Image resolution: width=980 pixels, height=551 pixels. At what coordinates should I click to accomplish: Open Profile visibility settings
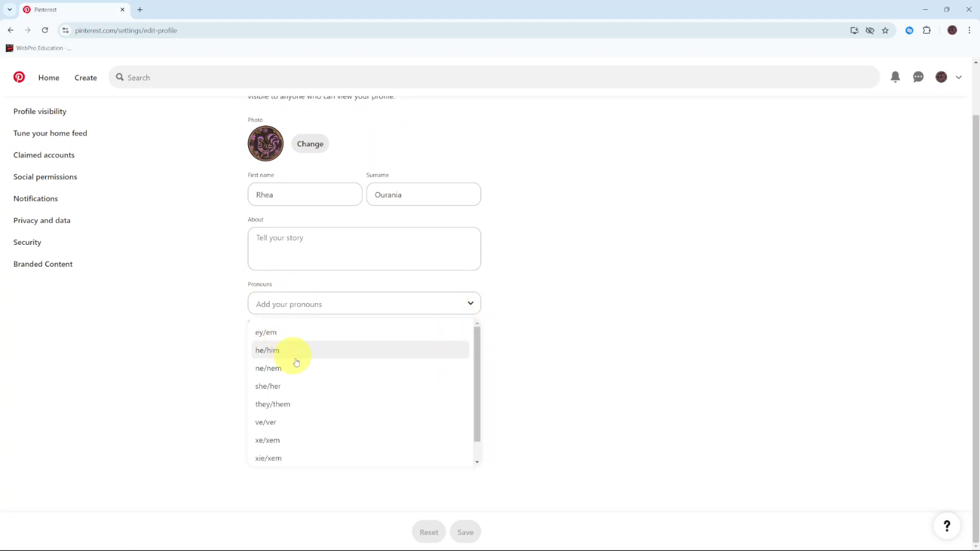pos(40,111)
